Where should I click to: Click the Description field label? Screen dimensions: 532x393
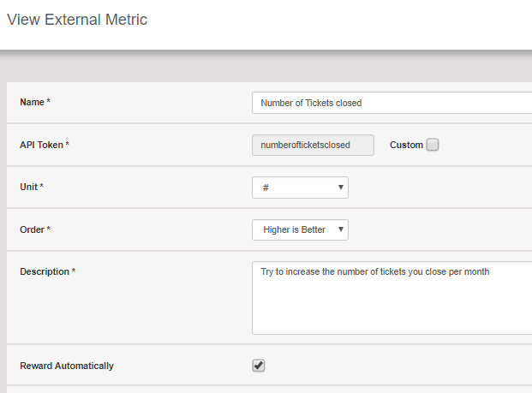click(48, 271)
